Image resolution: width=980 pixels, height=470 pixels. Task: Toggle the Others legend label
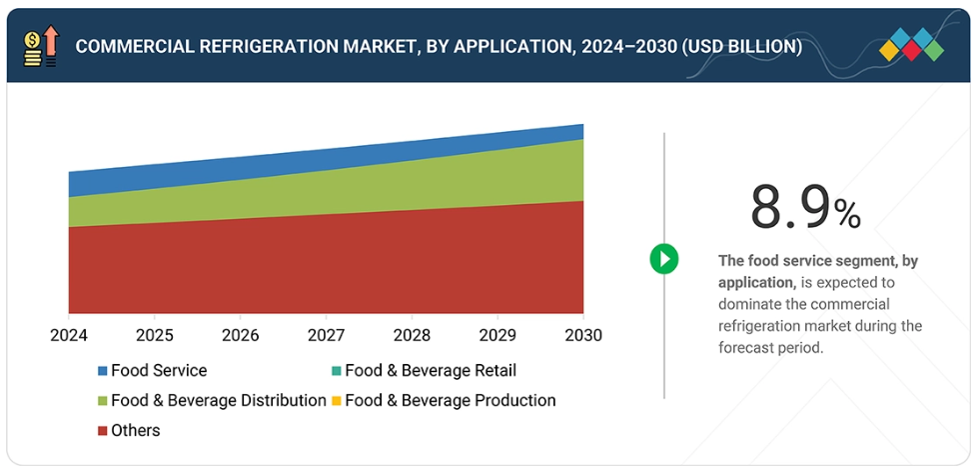point(135,430)
